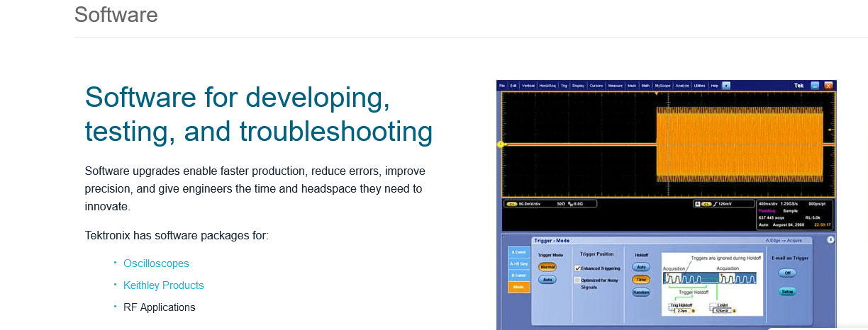Close the Trigger - Mode control panel
868x330 pixels.
(831, 240)
